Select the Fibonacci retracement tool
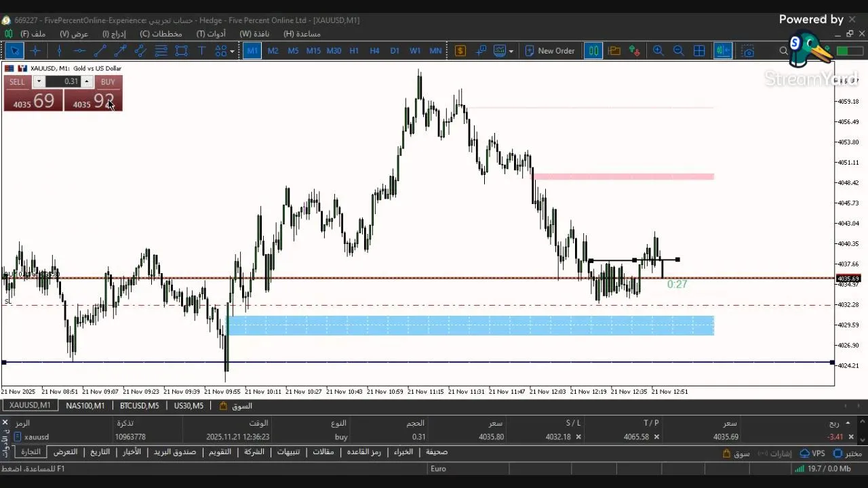Image resolution: width=868 pixels, height=488 pixels. (x=161, y=51)
